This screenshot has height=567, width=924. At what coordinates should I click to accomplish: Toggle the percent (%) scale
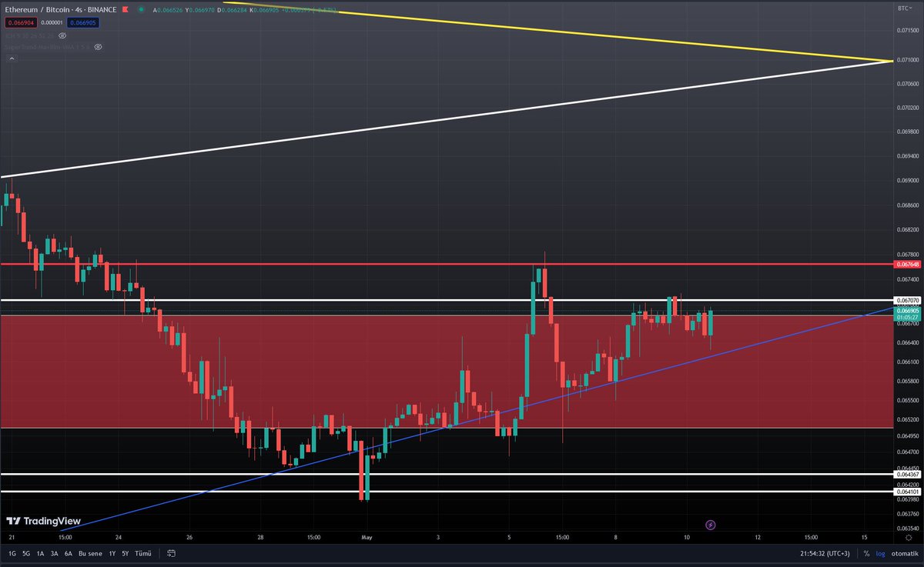click(866, 553)
